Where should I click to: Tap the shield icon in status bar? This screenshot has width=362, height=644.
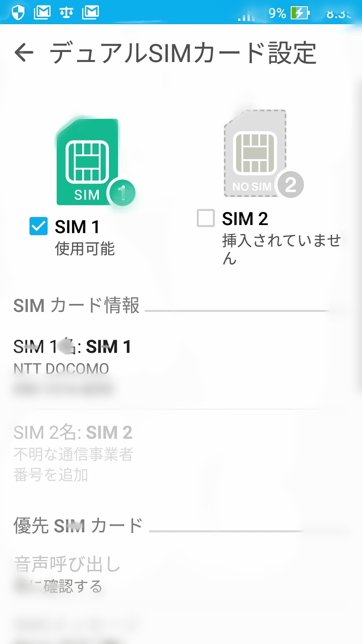[18, 12]
